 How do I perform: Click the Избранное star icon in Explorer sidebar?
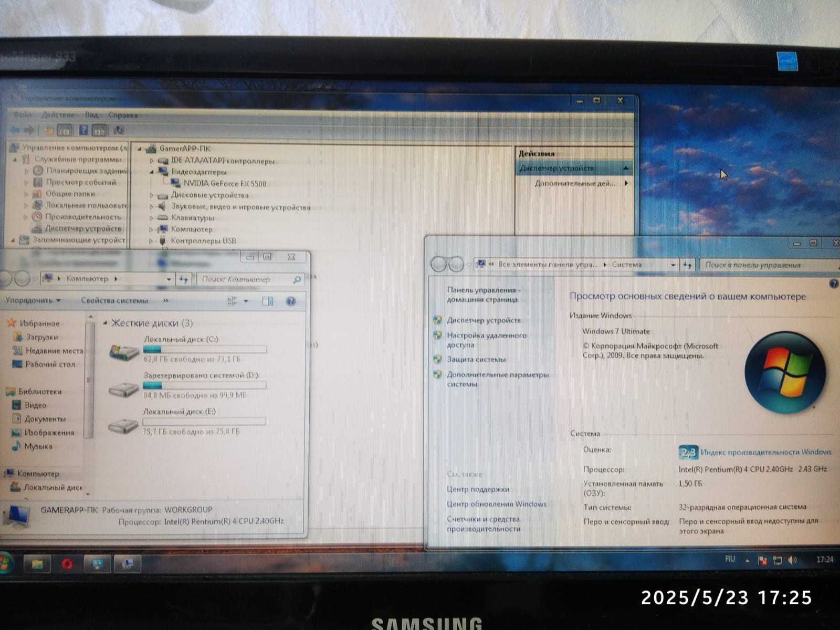click(x=12, y=323)
